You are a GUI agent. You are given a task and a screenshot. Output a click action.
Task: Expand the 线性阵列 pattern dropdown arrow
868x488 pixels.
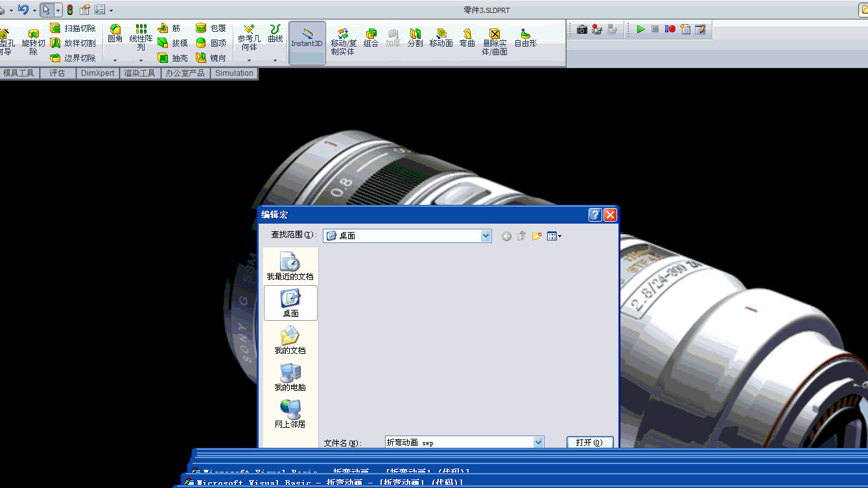click(141, 60)
